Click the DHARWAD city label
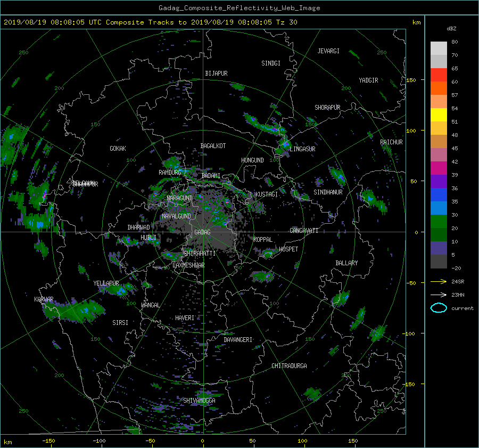 138,227
